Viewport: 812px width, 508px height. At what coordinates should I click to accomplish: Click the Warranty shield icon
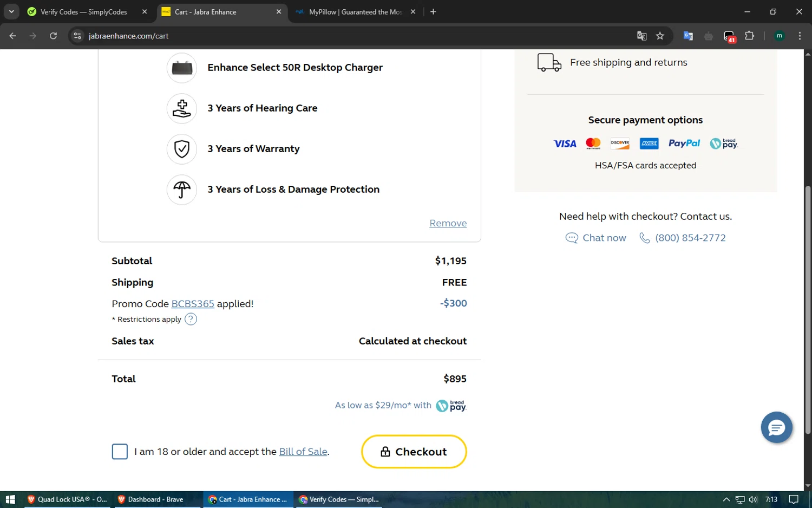(x=182, y=149)
